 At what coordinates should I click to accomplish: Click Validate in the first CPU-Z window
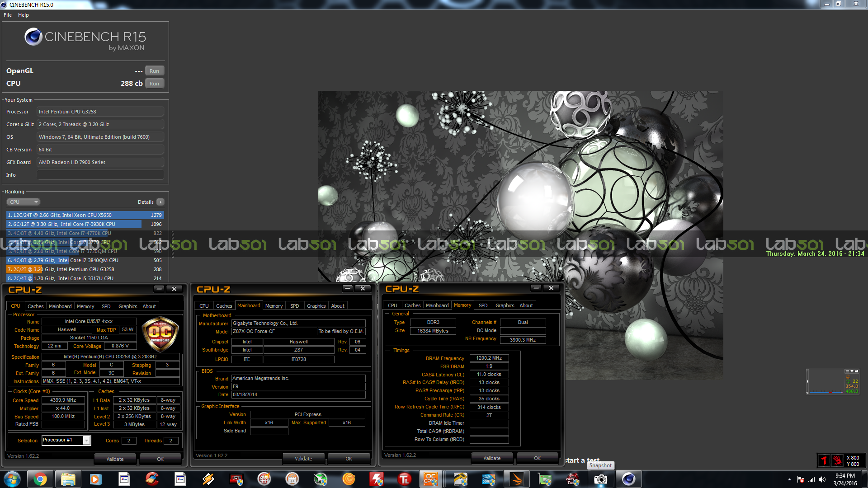pyautogui.click(x=115, y=459)
